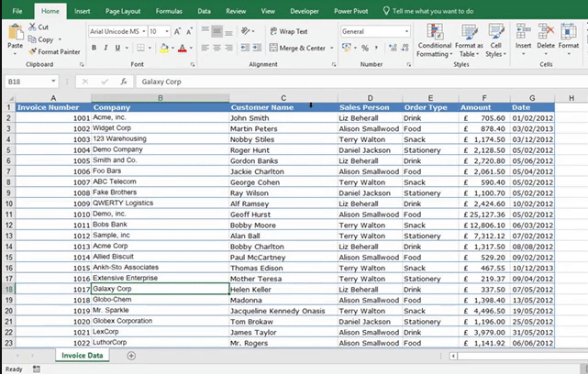This screenshot has height=374, width=588.
Task: Click the Cut scissors icon
Action: 33,27
